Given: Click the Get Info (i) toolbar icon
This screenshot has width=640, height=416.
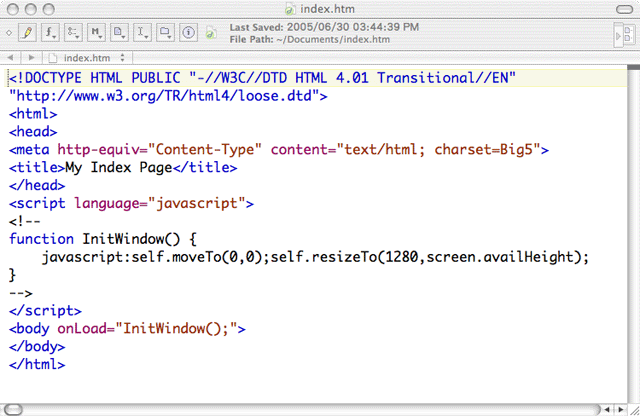Looking at the screenshot, I should (188, 32).
